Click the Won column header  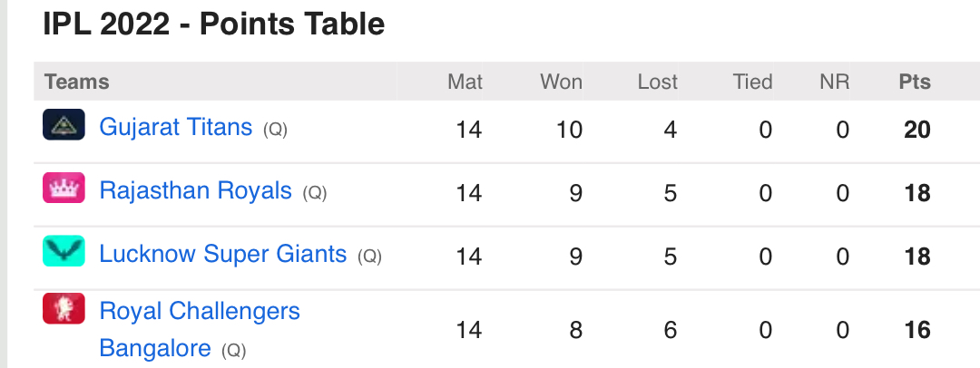click(562, 82)
